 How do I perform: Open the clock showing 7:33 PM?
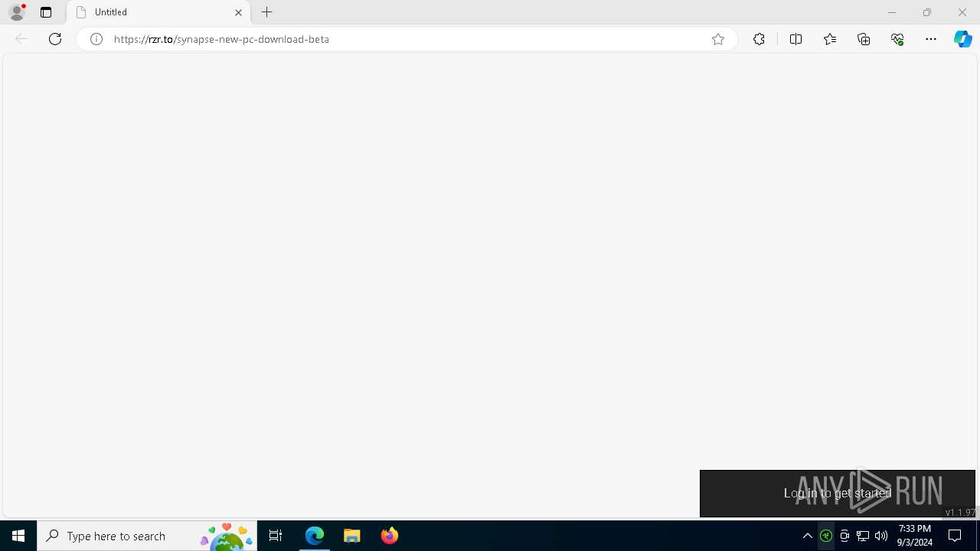pos(915,536)
